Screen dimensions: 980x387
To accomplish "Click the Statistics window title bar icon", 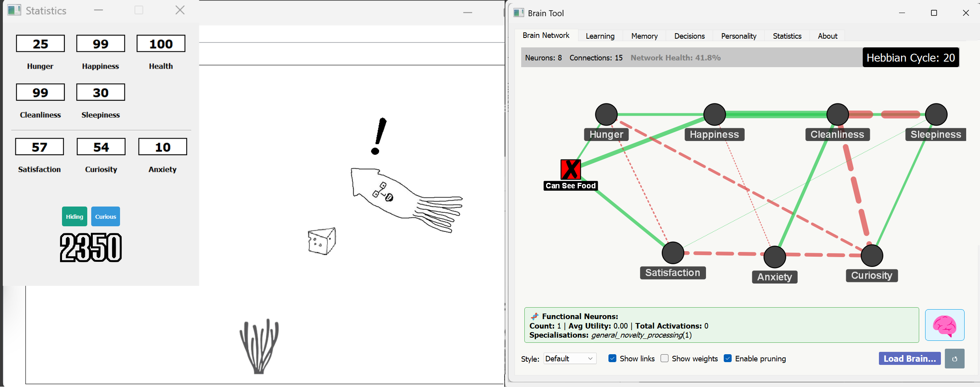I will (x=14, y=10).
